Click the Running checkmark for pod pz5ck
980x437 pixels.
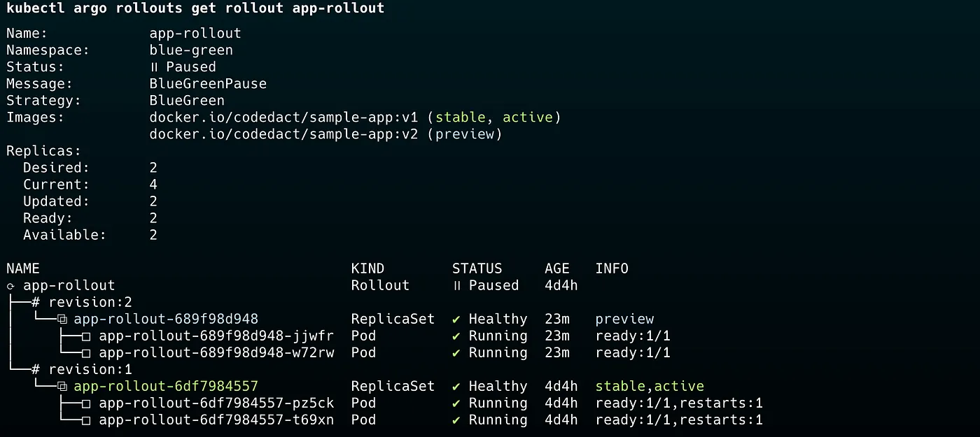pos(456,403)
